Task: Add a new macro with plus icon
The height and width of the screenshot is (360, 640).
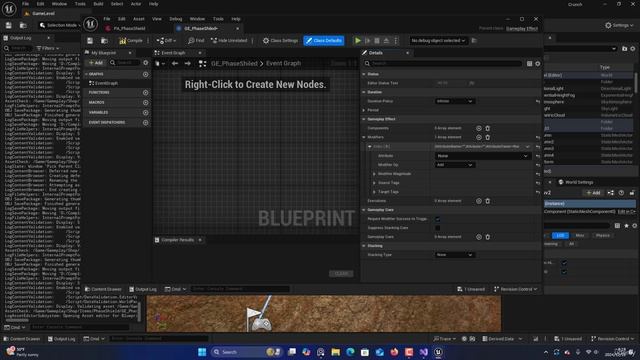Action: 146,102
